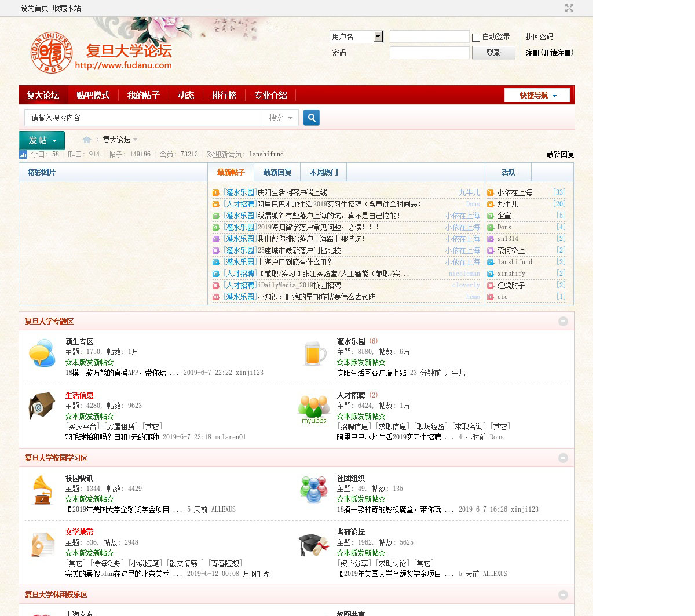This screenshot has height=616, width=695.
Task: Expand the 快捷导航 dropdown
Action: tap(537, 95)
